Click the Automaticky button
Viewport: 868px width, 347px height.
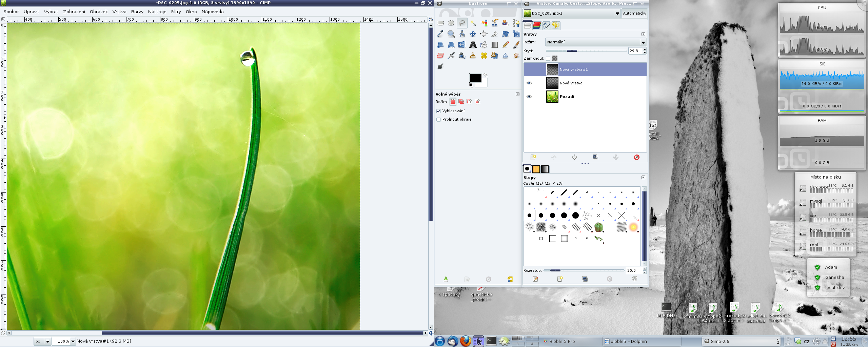point(634,13)
